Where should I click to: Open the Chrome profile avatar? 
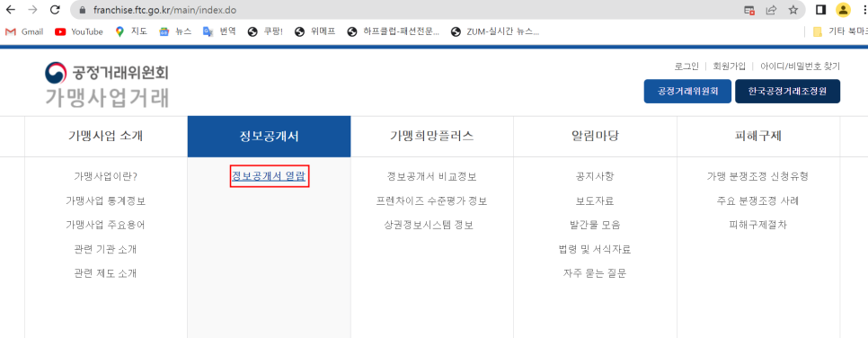843,10
